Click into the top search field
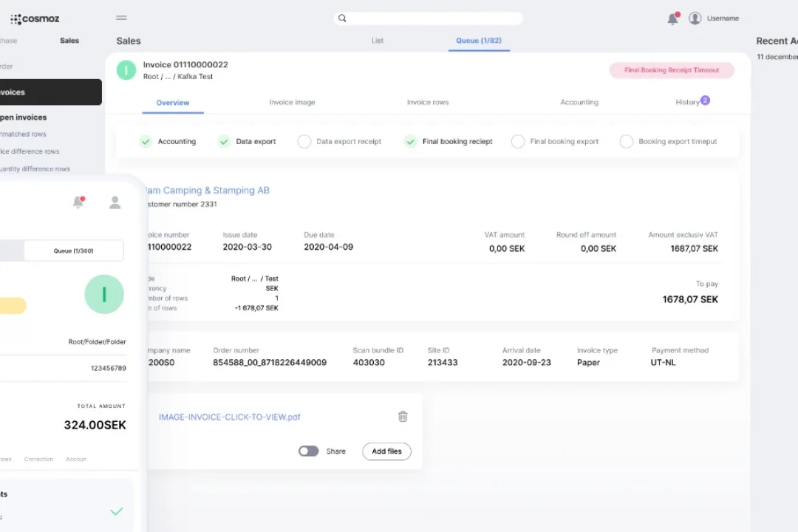 [436, 18]
